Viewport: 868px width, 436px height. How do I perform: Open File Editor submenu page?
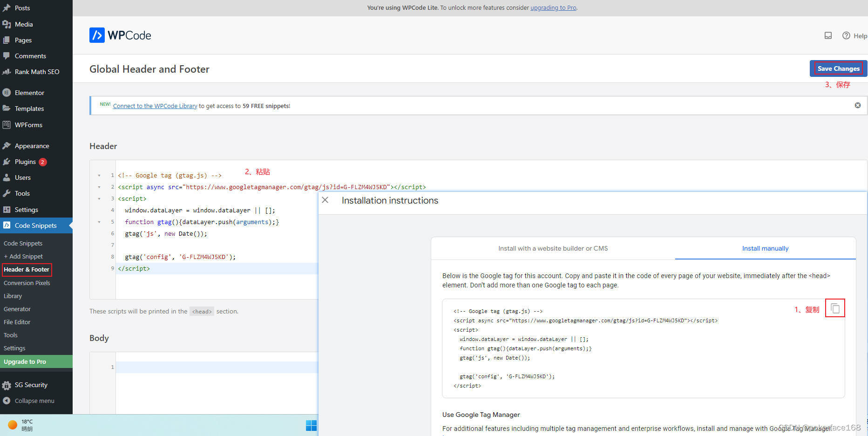[17, 322]
